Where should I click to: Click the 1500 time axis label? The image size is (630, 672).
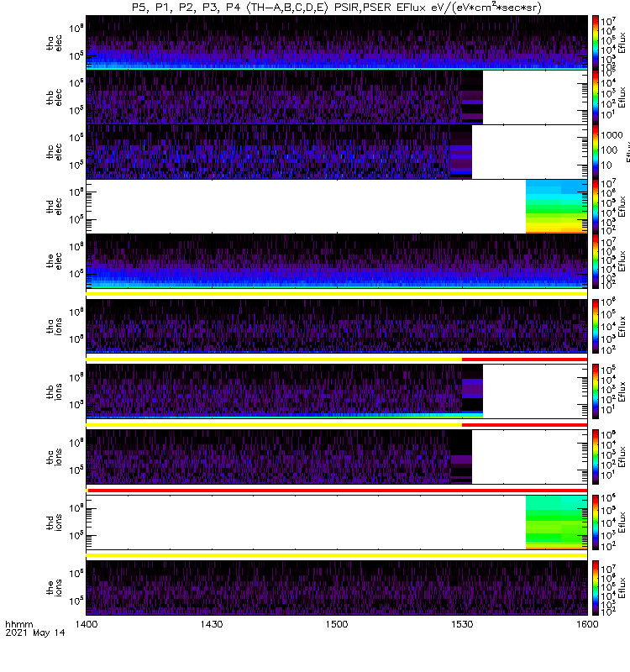coord(337,624)
